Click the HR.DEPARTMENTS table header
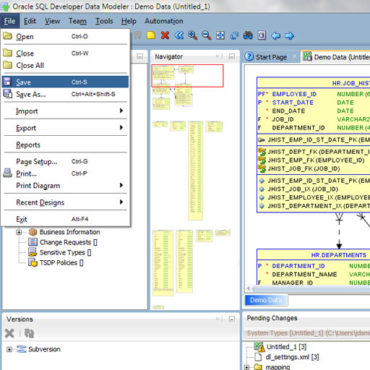The image size is (370, 370). tap(313, 255)
